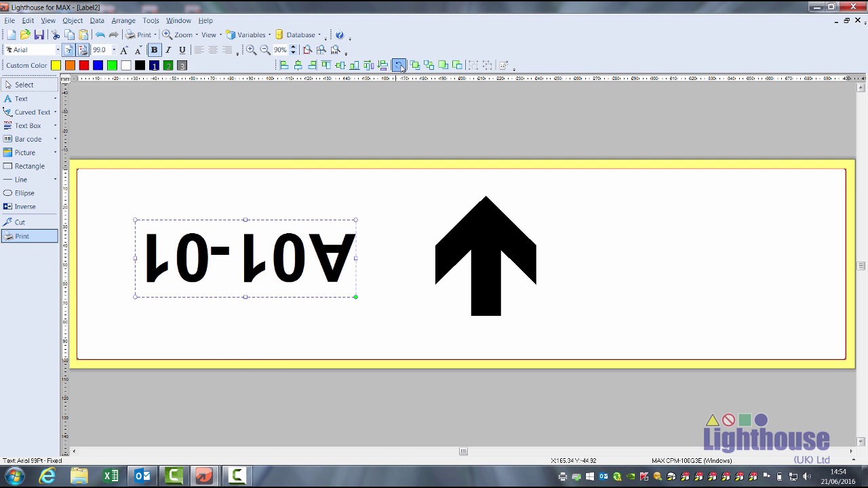Open the Tools menu
868x488 pixels.
point(151,20)
